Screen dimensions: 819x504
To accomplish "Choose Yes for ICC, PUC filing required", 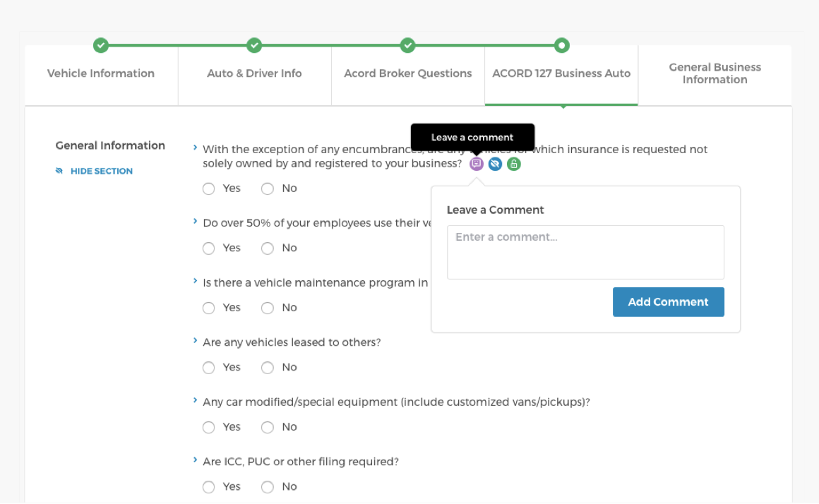I will [x=208, y=486].
